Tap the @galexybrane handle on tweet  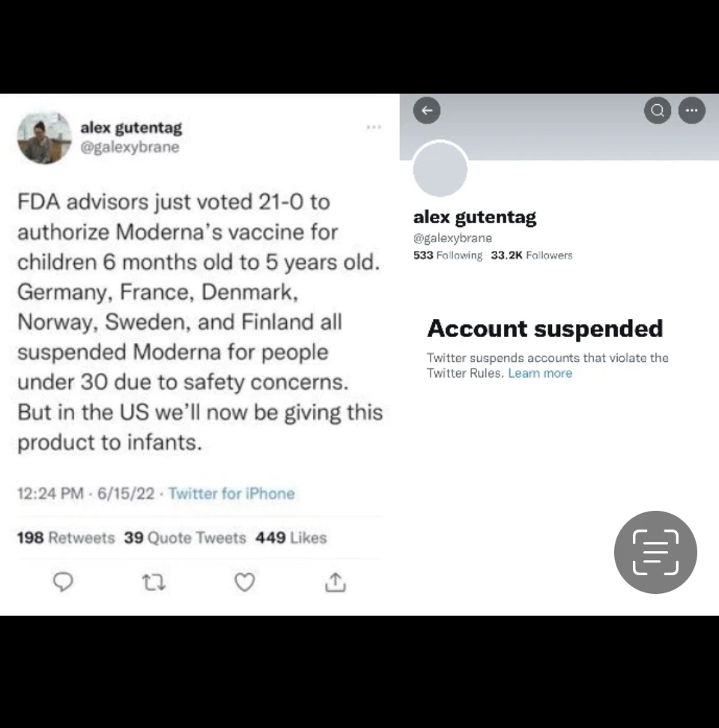coord(130,147)
